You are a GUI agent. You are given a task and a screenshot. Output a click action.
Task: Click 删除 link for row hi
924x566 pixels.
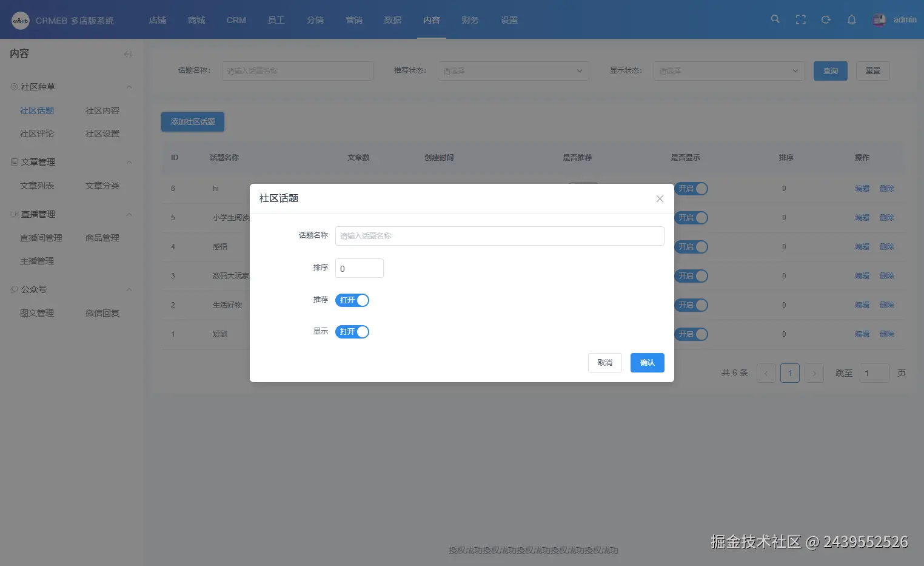click(887, 189)
